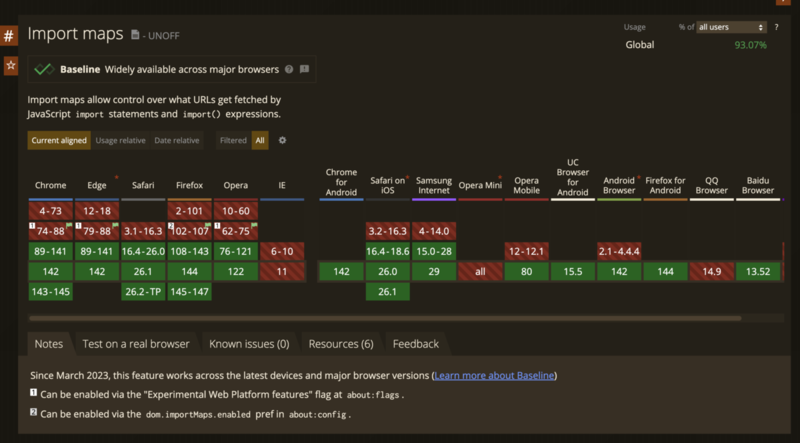Select Opera 10-60 cell
The height and width of the screenshot is (443, 800).
pyautogui.click(x=236, y=211)
